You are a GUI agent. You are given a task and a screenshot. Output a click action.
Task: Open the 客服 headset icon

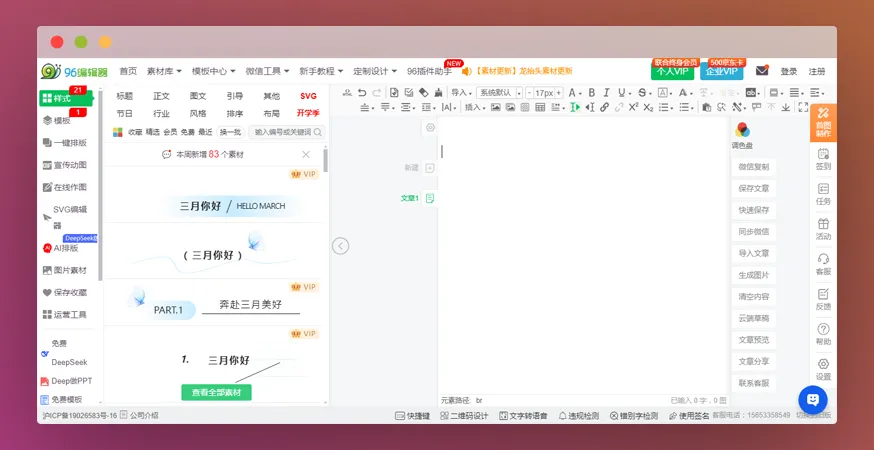click(823, 264)
